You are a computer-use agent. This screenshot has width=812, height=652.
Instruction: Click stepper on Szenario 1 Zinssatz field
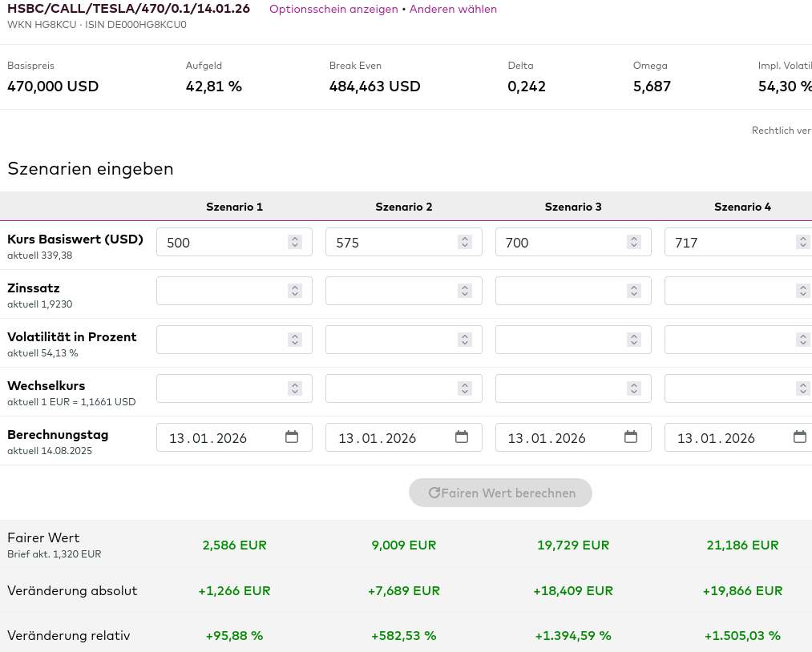pyautogui.click(x=295, y=291)
